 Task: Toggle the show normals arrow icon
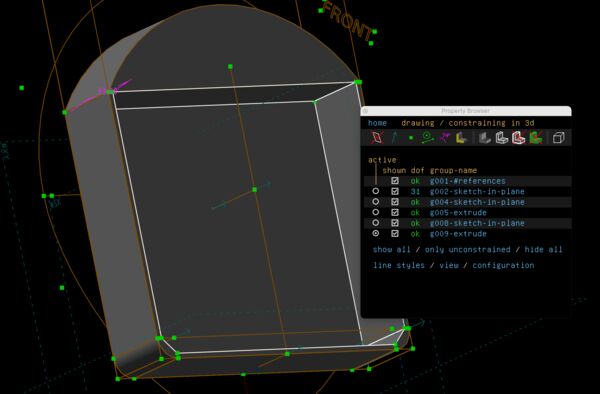tap(395, 138)
